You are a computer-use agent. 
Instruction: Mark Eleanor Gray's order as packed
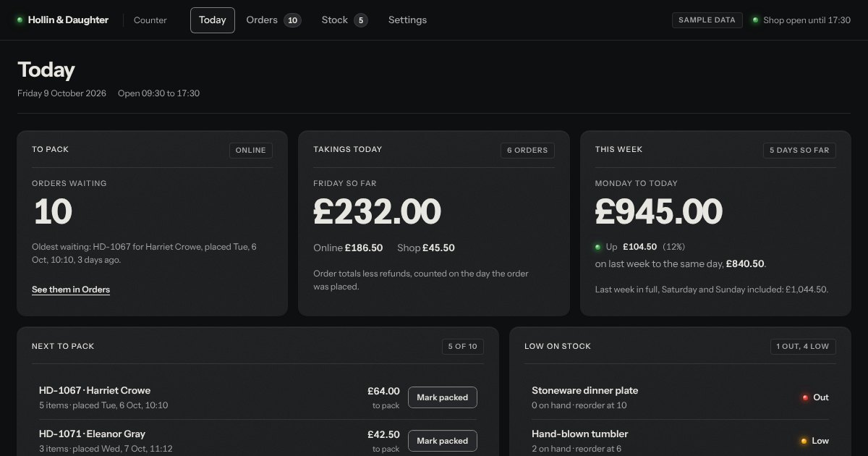click(443, 441)
